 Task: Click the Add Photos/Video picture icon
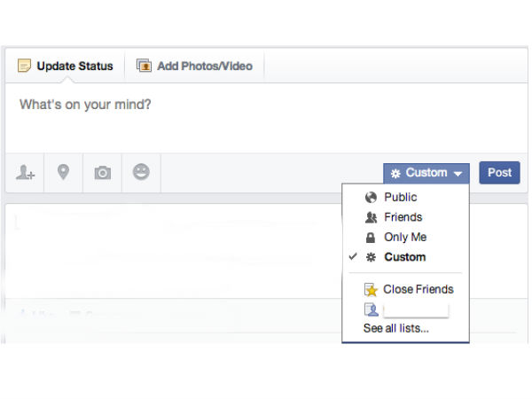[144, 66]
